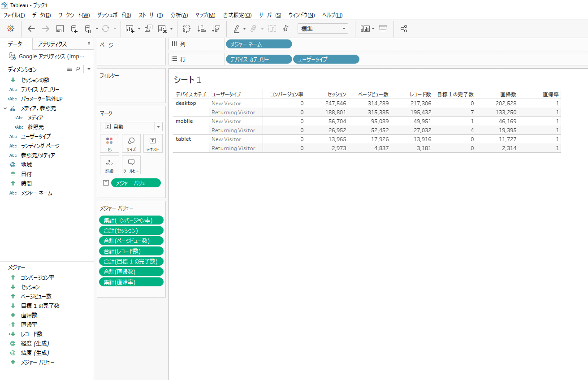Image resolution: width=588 pixels, height=380 pixels.
Task: Click the fix axes pin icon
Action: pyautogui.click(x=285, y=29)
